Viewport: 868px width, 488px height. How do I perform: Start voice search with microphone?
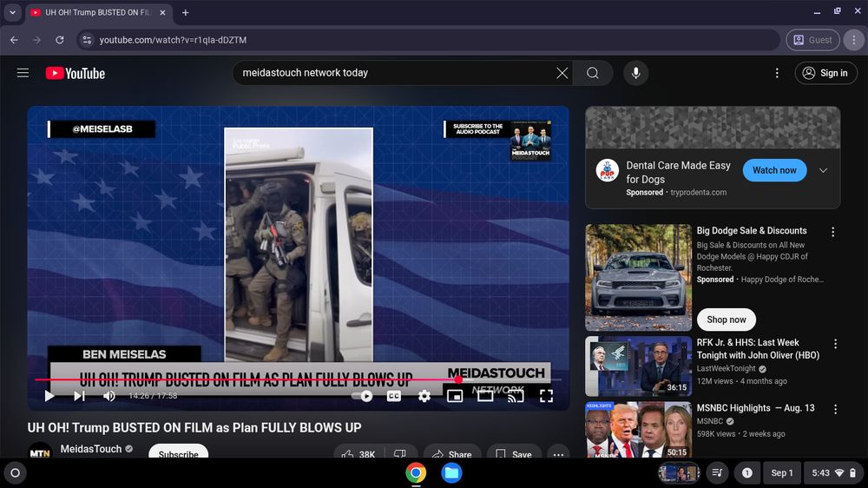click(x=636, y=73)
